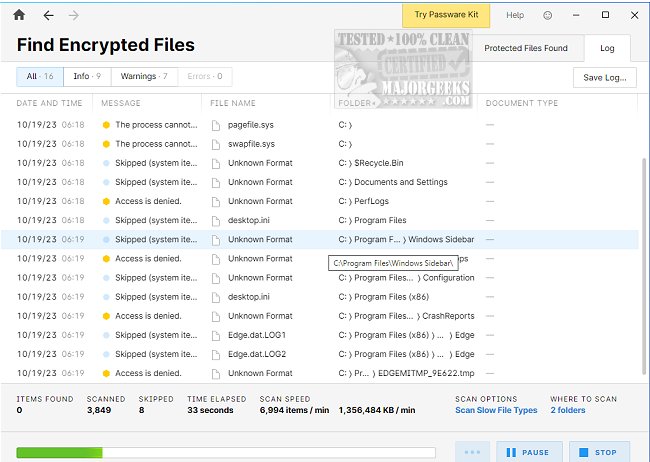
Task: Click info dot on Documents and Settings row
Action: pos(106,182)
